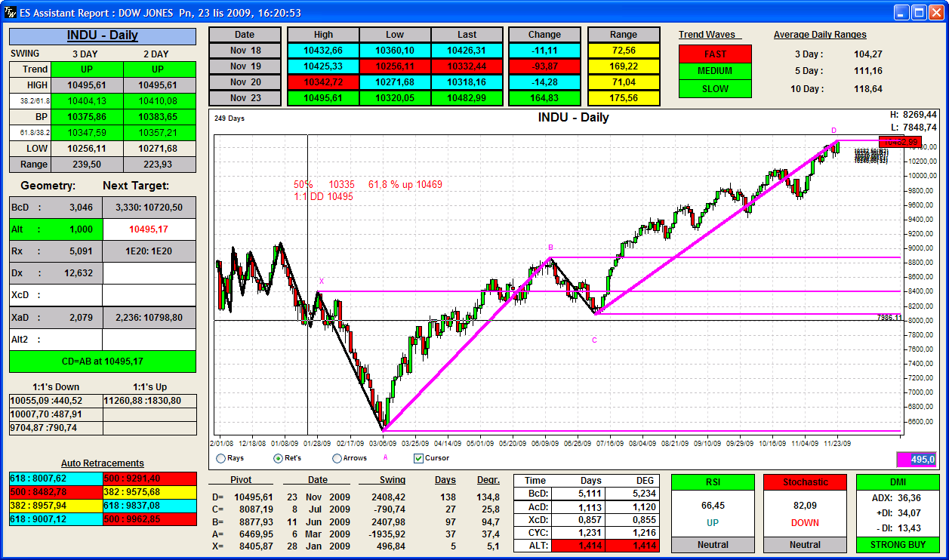Viewport: 949px width, 560px height.
Task: Minimize the ES Assistant Report window
Action: coord(901,13)
